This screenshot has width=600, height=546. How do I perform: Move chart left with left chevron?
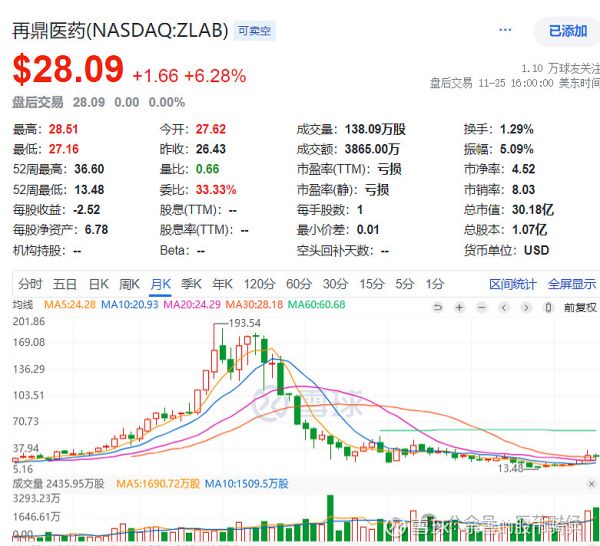click(x=504, y=307)
